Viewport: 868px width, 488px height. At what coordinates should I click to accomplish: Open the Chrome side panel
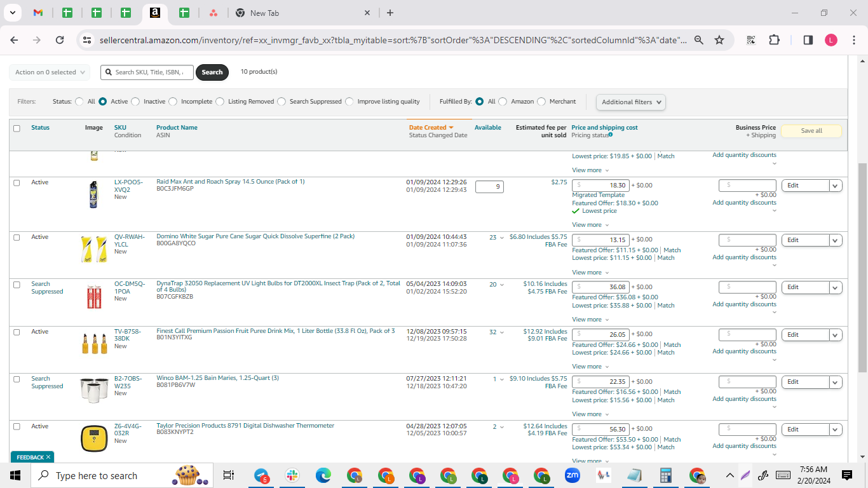pyautogui.click(x=808, y=40)
